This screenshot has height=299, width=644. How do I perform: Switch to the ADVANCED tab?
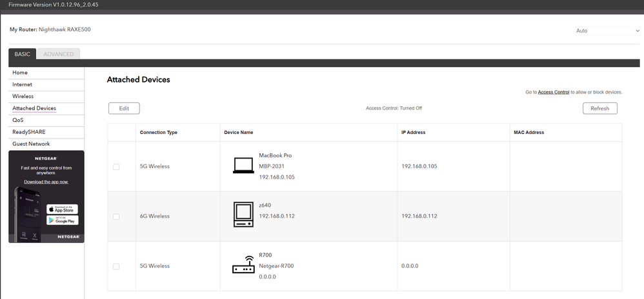(59, 54)
